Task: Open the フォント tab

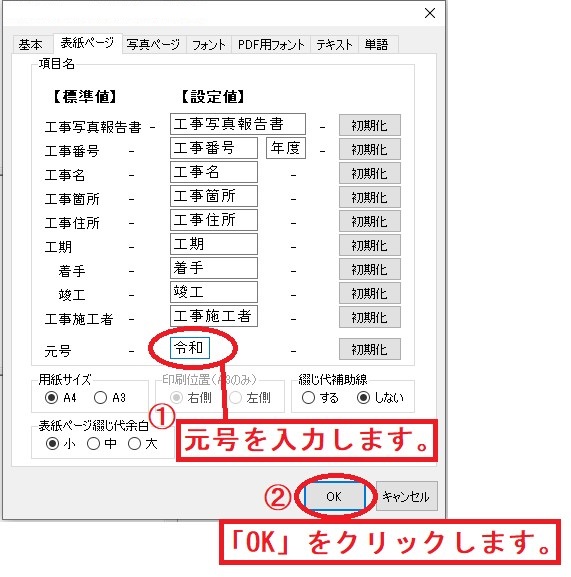Action: coord(209,45)
